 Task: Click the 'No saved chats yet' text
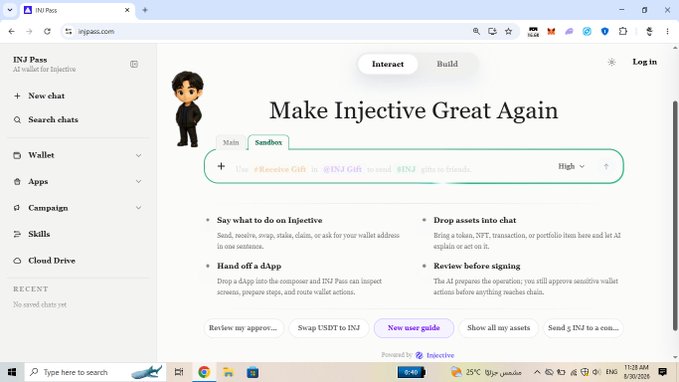click(x=40, y=305)
